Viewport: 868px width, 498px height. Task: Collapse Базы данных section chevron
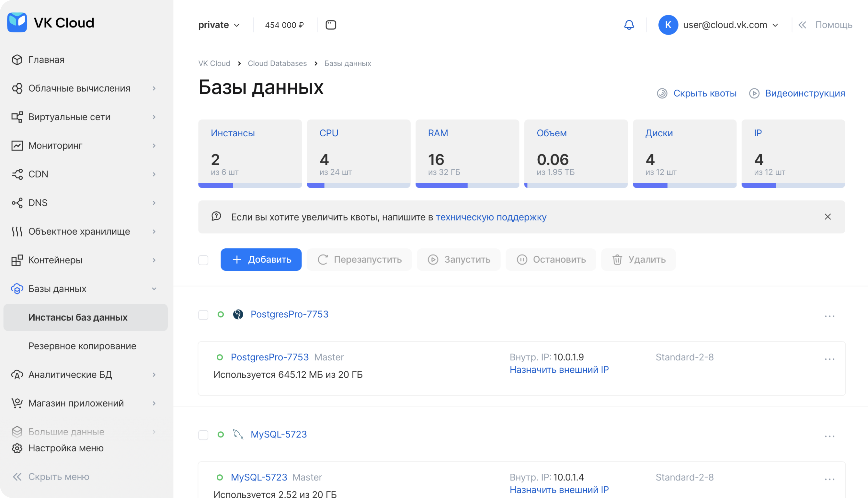pyautogui.click(x=154, y=289)
